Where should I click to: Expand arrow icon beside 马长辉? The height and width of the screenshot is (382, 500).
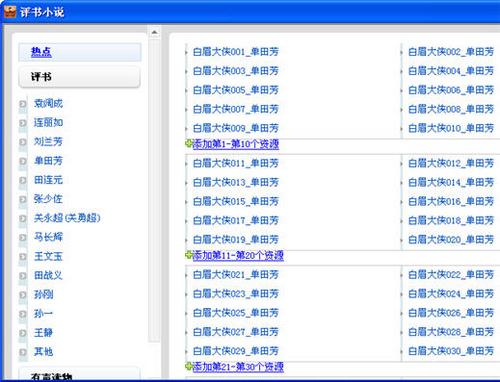coord(23,238)
